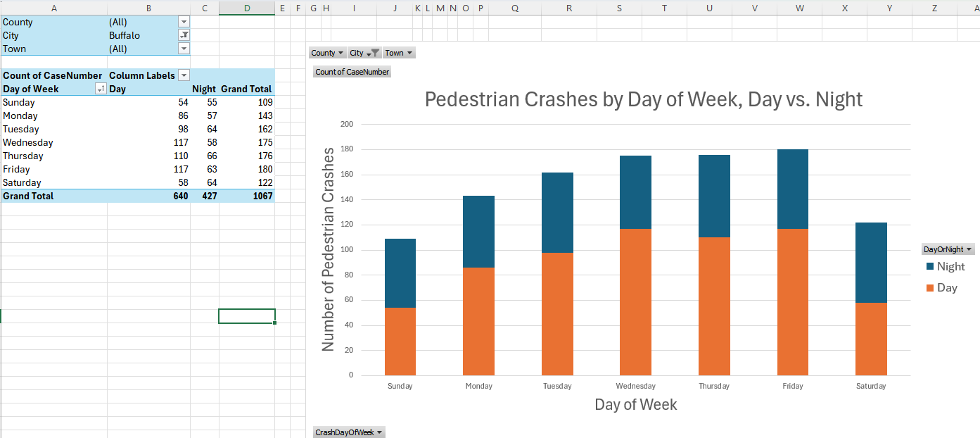This screenshot has height=438, width=980.
Task: Click the County field button above the chart
Action: [327, 53]
